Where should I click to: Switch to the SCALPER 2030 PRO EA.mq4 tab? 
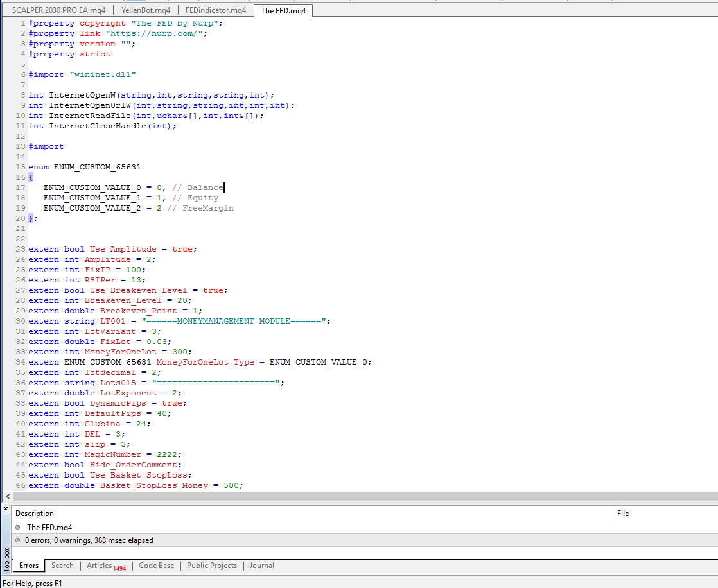click(58, 10)
